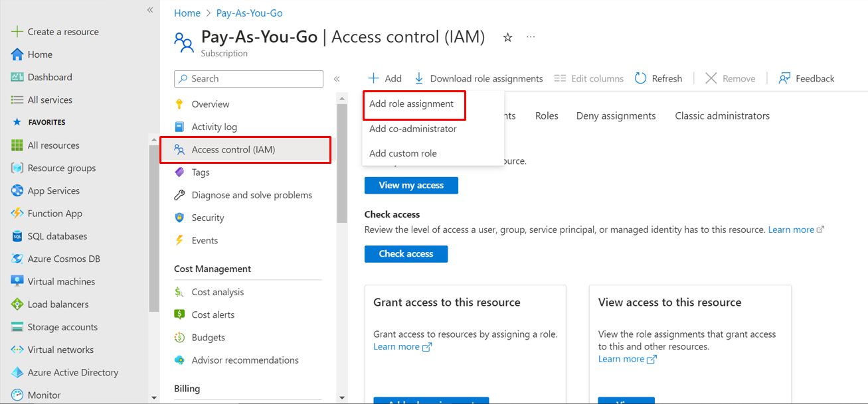
Task: Favorite this page with the star icon
Action: pos(508,37)
